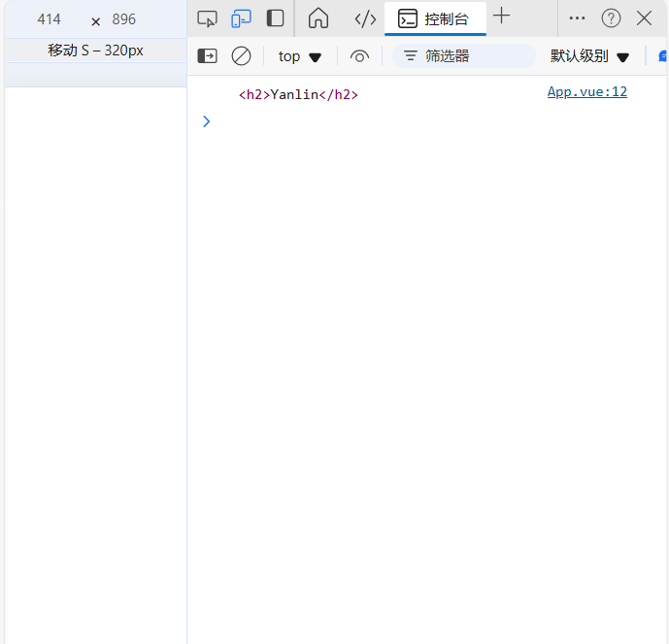Open the top JavaScript context dropdown
The height and width of the screenshot is (644, 669).
pos(299,56)
